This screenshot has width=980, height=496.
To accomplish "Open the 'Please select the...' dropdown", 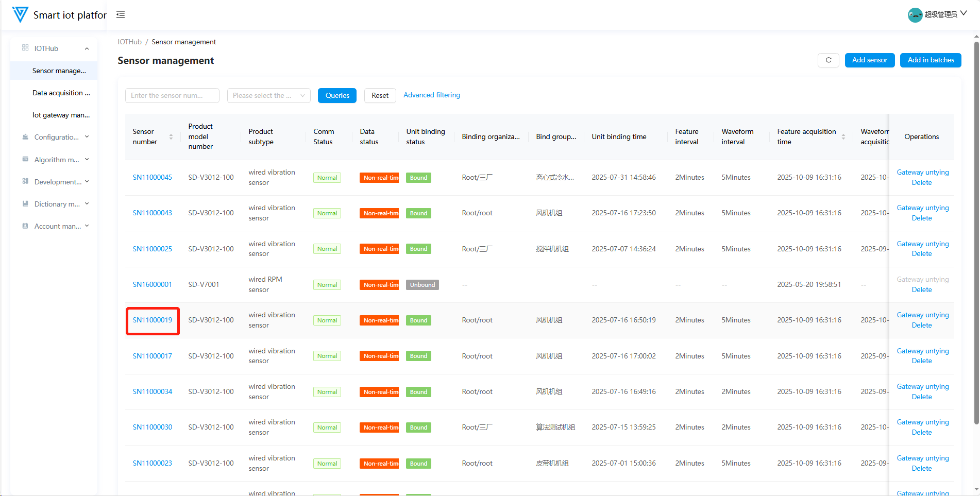I will pos(268,95).
